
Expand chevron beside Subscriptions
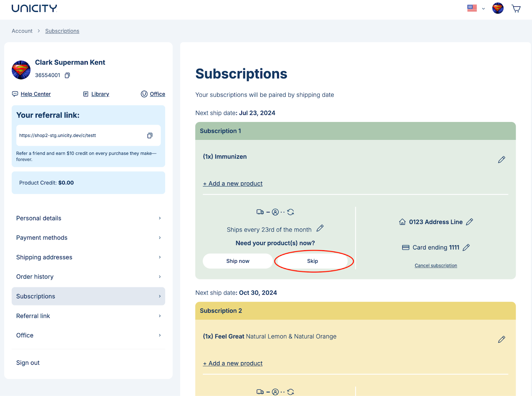(x=160, y=296)
